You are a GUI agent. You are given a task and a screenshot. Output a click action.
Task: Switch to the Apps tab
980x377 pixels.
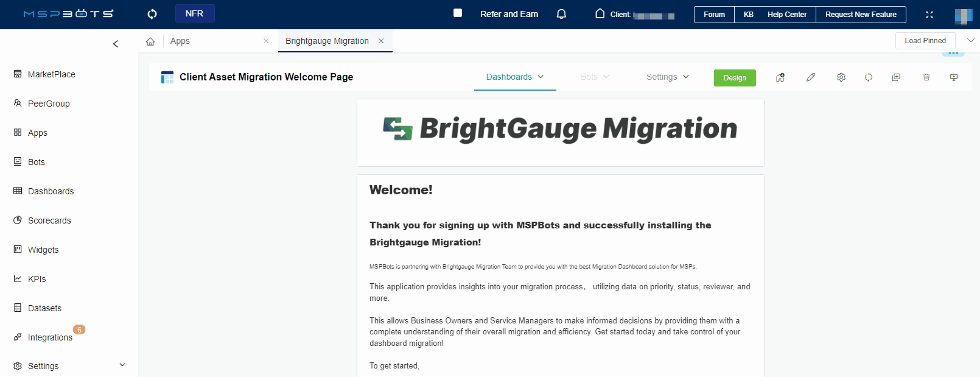[180, 41]
